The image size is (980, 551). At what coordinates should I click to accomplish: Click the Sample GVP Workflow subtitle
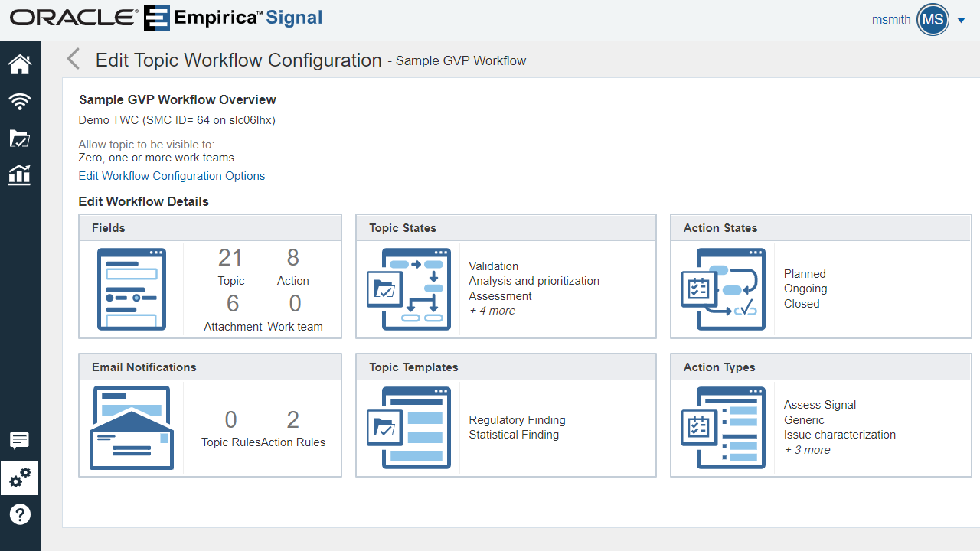pyautogui.click(x=461, y=61)
